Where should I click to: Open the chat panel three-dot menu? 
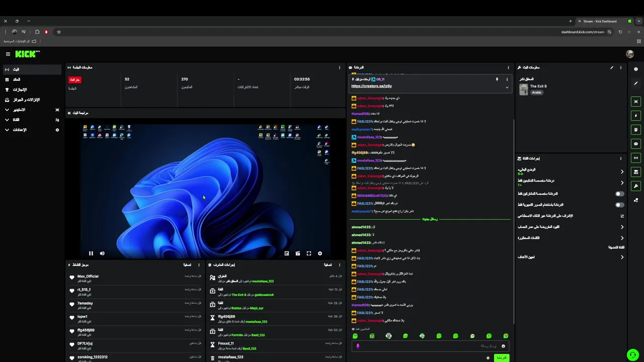click(x=508, y=67)
